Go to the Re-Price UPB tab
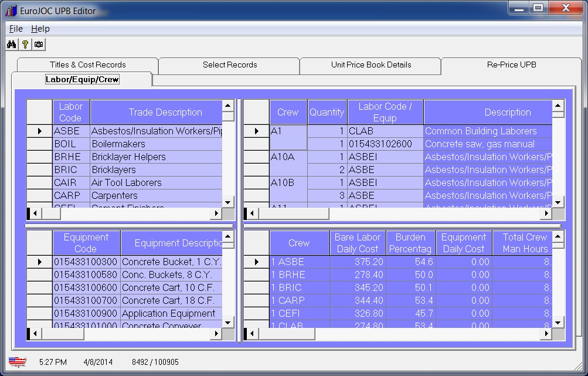 point(511,65)
